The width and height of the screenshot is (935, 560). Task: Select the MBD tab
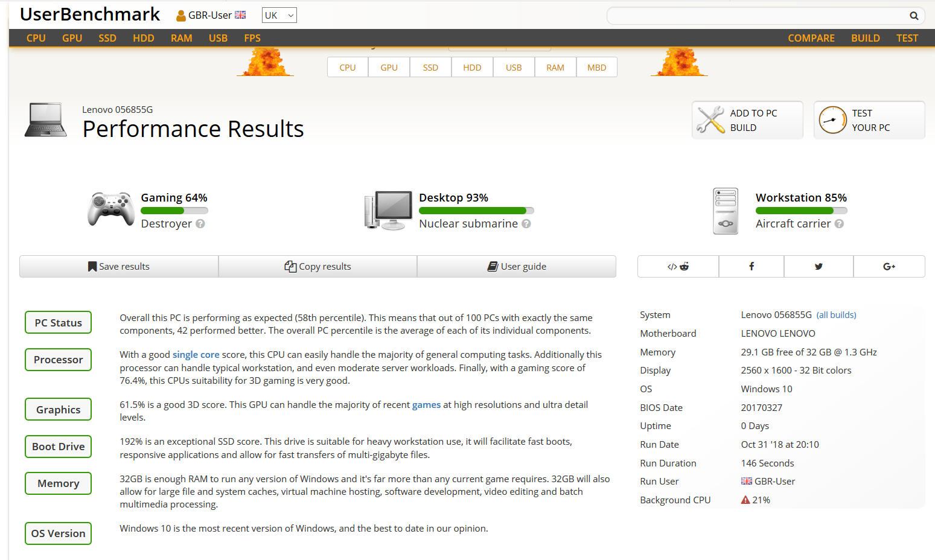(597, 68)
